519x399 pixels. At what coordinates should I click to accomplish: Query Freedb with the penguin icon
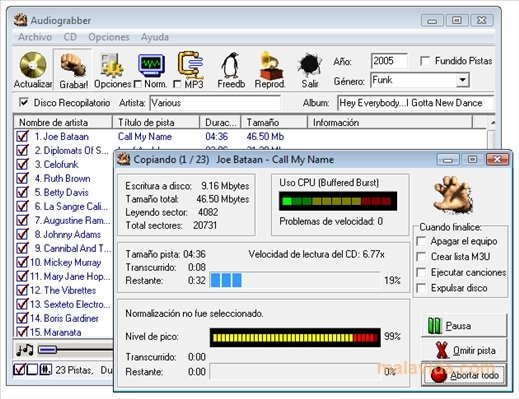(x=231, y=65)
